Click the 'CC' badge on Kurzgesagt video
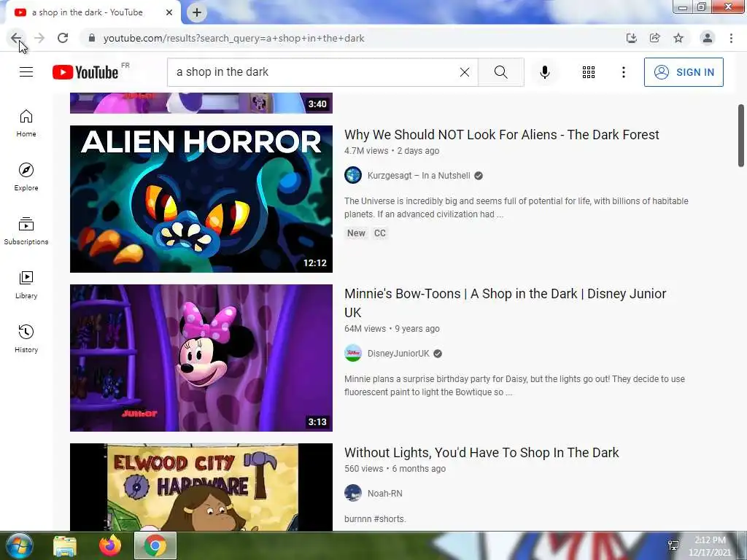Screen dimensions: 747x560 tap(379, 233)
